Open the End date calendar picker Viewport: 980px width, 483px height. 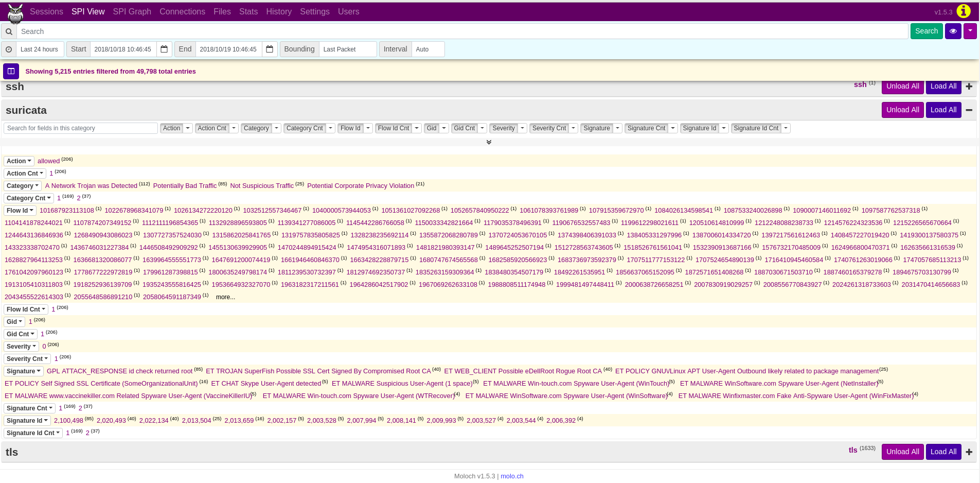pos(270,49)
